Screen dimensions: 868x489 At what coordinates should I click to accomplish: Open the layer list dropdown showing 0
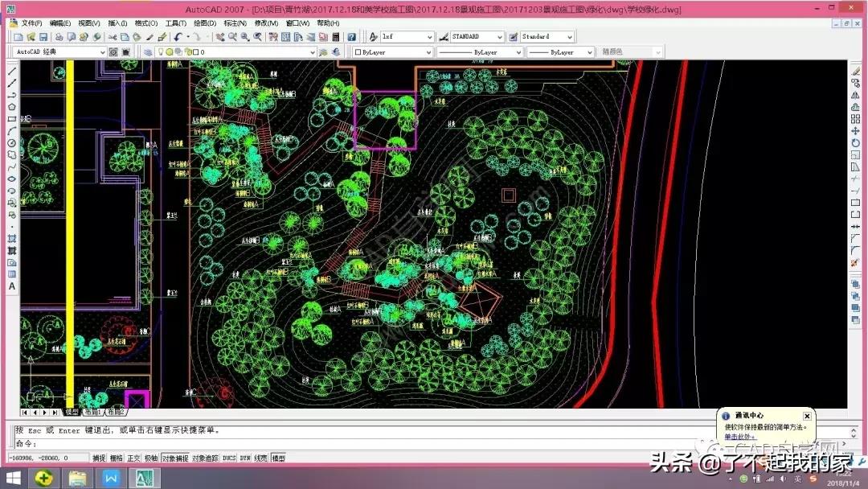point(237,52)
